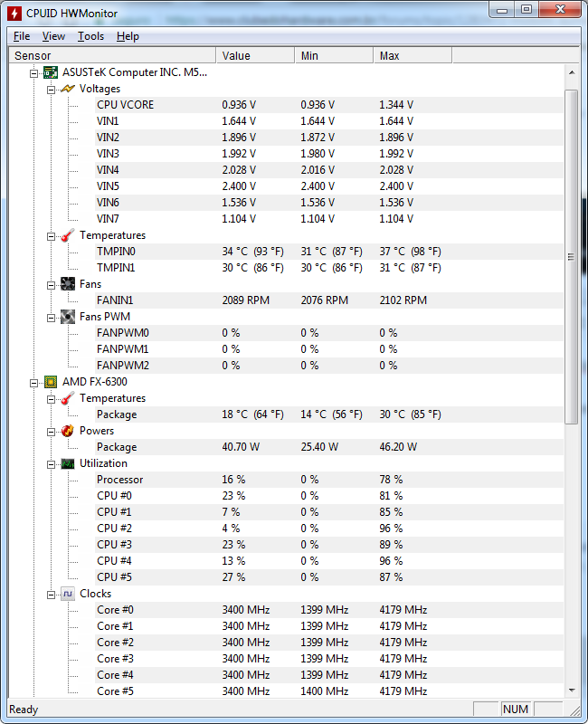Click the Voltages lightning icon
Screen dimensions: 588x724
67,89
